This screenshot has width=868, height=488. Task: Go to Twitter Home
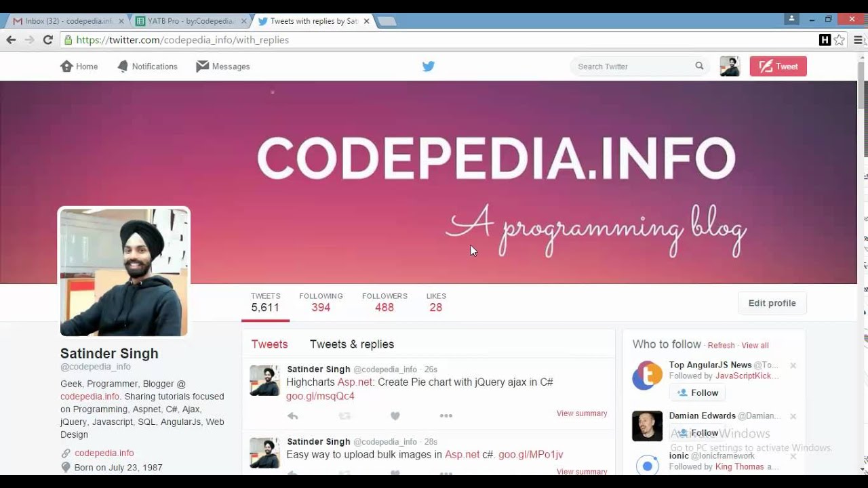pyautogui.click(x=79, y=66)
